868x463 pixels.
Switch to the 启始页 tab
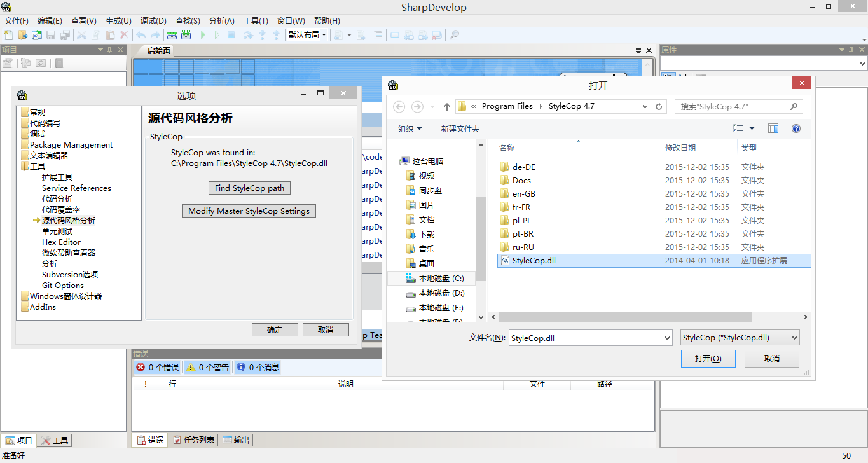pyautogui.click(x=158, y=50)
